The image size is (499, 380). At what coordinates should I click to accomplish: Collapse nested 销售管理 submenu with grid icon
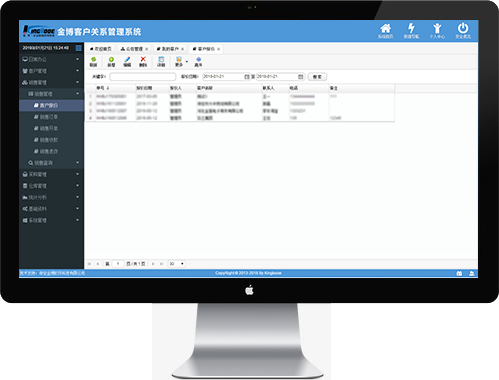tap(51, 94)
